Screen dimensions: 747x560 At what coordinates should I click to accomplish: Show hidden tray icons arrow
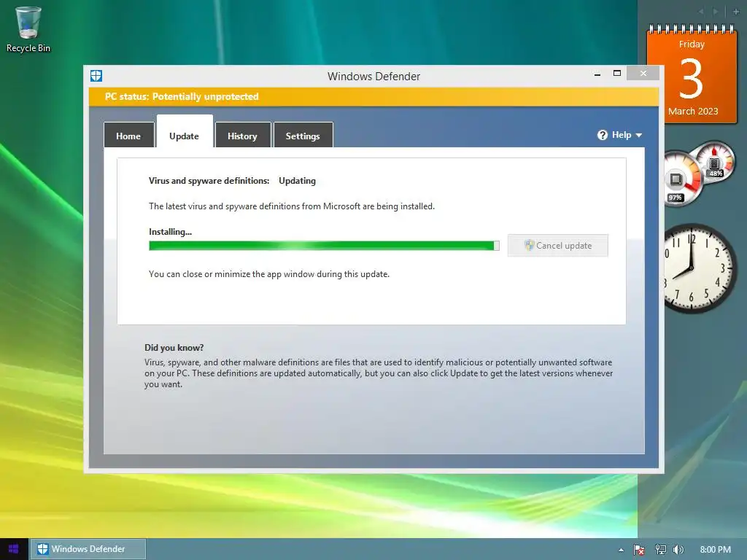click(621, 550)
